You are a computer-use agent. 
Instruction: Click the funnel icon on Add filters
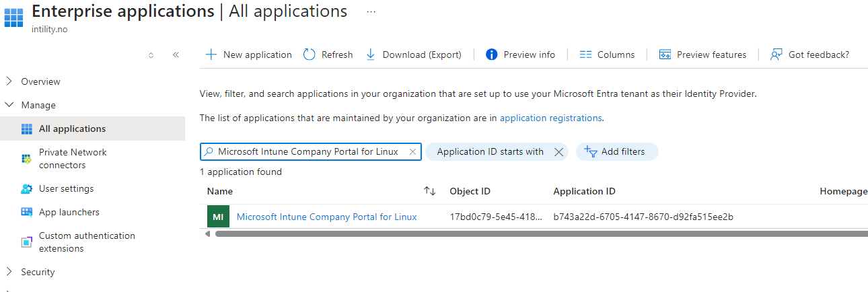(590, 151)
